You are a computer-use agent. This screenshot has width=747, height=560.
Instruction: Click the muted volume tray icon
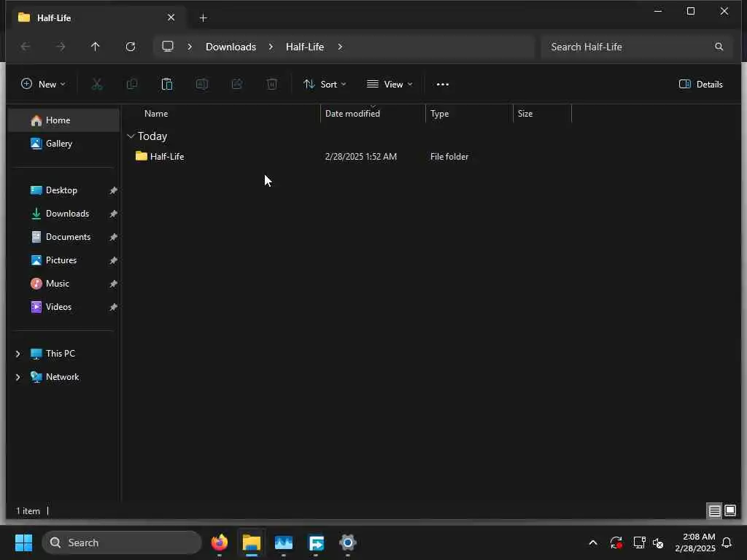pyautogui.click(x=659, y=542)
